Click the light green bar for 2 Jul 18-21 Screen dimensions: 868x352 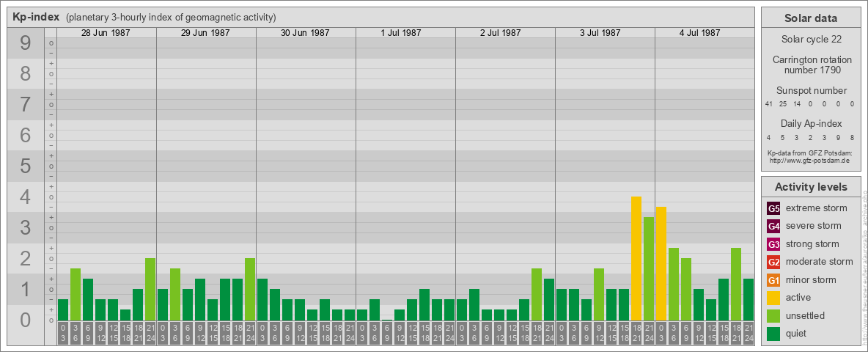[537, 295]
